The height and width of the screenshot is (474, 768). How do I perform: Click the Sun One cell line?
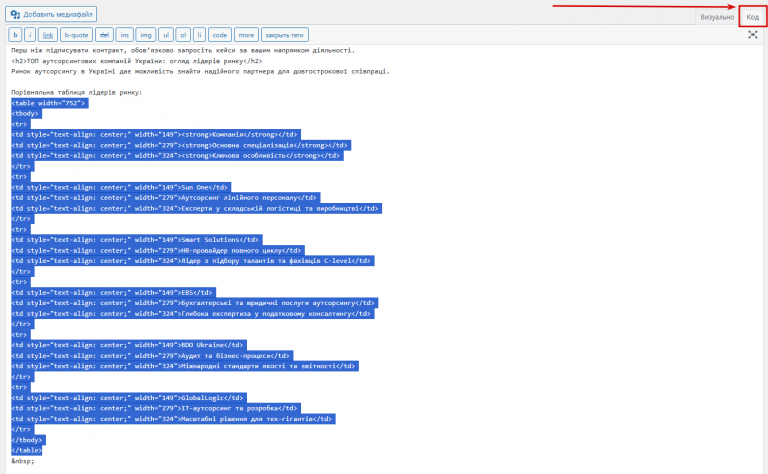coord(121,188)
